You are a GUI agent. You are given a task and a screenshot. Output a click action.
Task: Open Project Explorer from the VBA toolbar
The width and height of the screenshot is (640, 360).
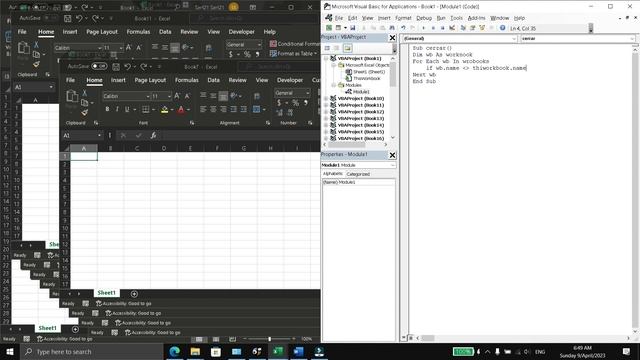coord(463,28)
